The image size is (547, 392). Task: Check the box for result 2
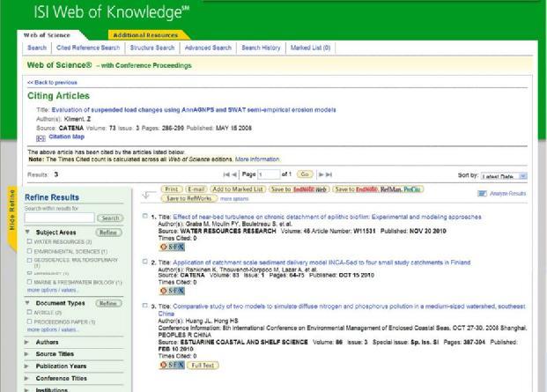pyautogui.click(x=145, y=262)
